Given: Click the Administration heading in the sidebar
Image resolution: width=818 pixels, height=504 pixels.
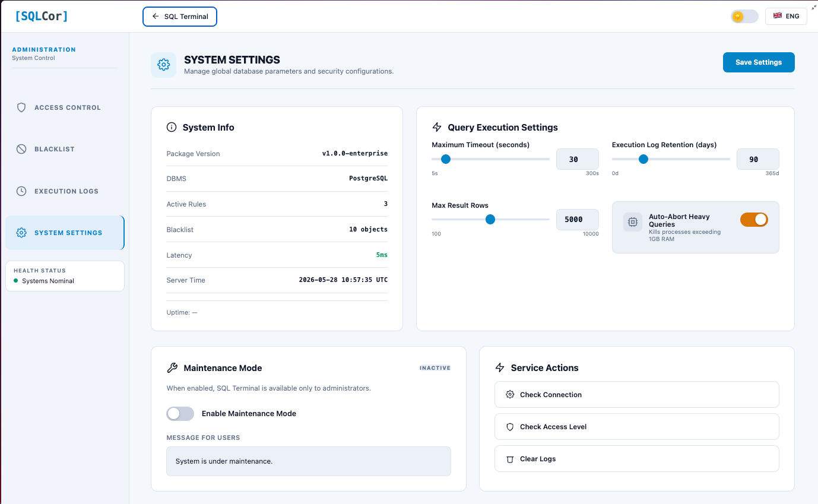Looking at the screenshot, I should [x=44, y=50].
